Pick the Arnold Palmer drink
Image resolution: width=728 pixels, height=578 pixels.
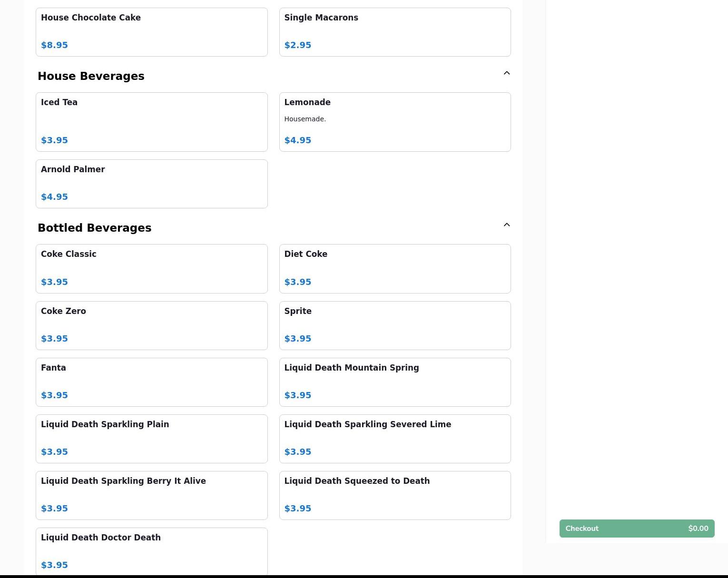click(x=151, y=184)
